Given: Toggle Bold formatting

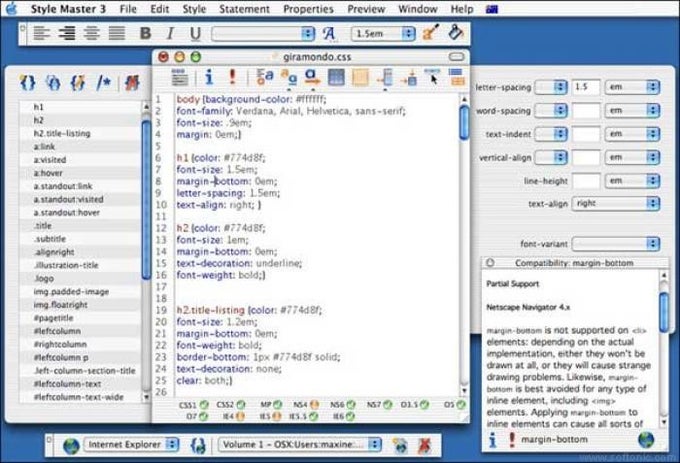Looking at the screenshot, I should (146, 33).
